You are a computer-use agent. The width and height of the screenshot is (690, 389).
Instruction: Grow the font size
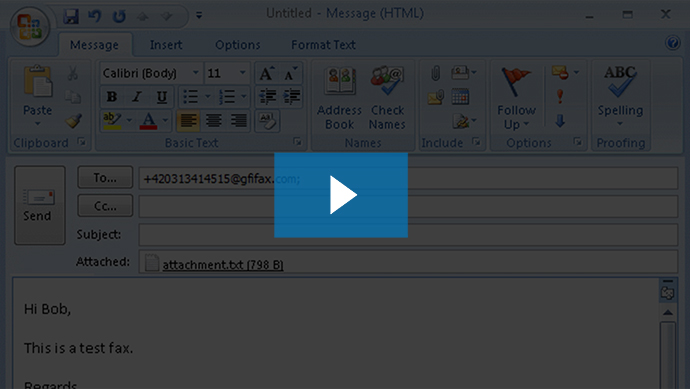(x=267, y=73)
